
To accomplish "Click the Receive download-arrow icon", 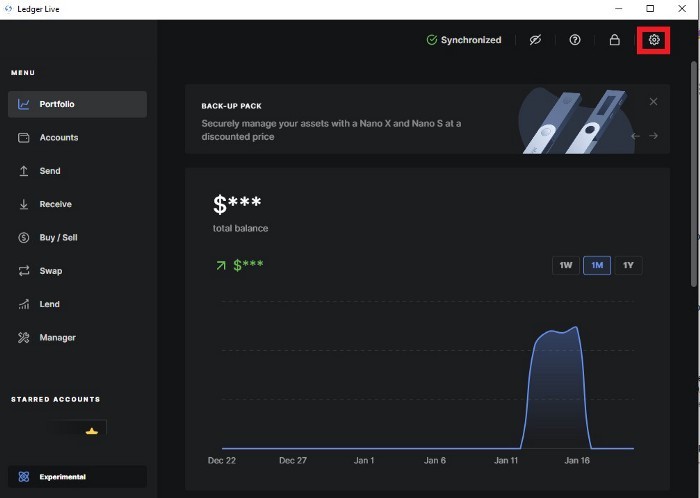I will tap(24, 204).
